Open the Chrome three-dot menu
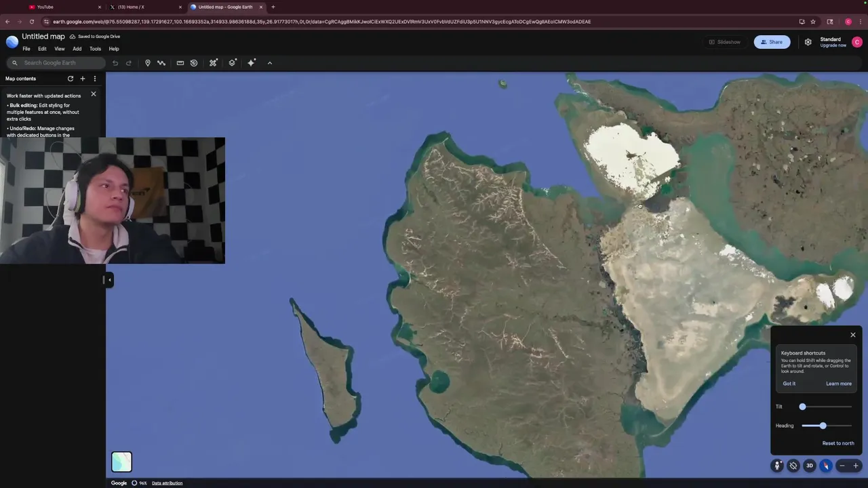This screenshot has height=488, width=868. (861, 22)
